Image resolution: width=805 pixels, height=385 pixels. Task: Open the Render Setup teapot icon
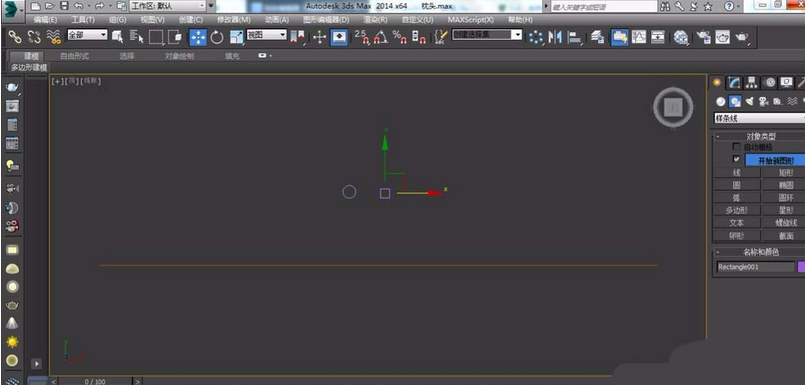tap(704, 37)
